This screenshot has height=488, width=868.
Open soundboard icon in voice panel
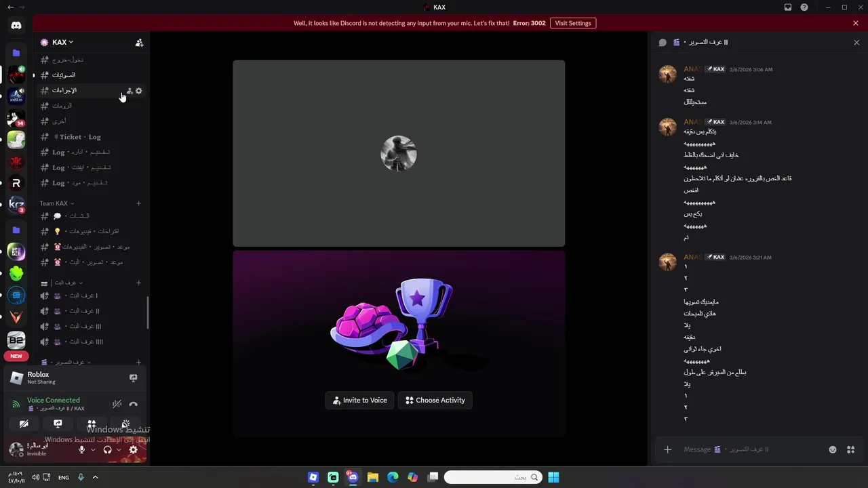coord(125,424)
